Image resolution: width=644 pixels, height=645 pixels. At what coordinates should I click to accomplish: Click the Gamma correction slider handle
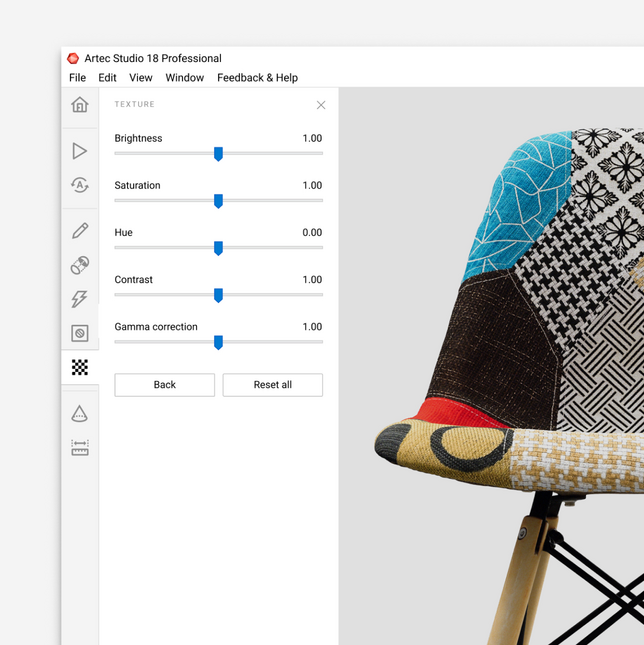[x=218, y=342]
